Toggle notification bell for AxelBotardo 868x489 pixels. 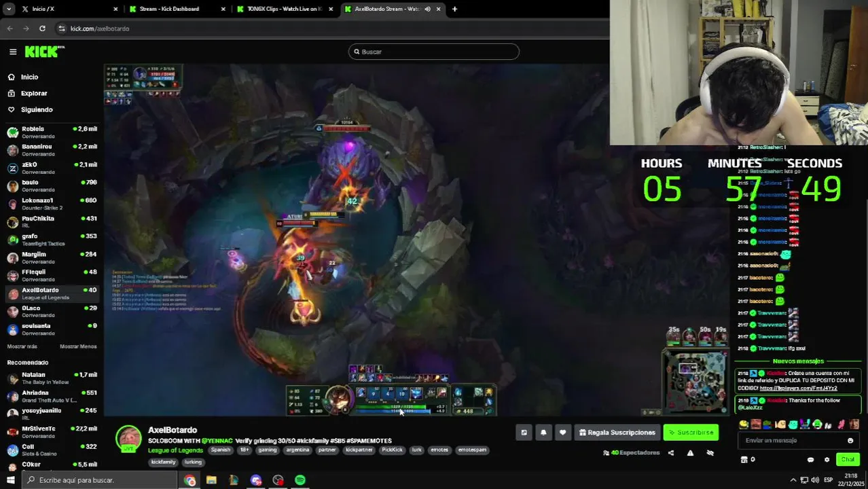click(543, 433)
